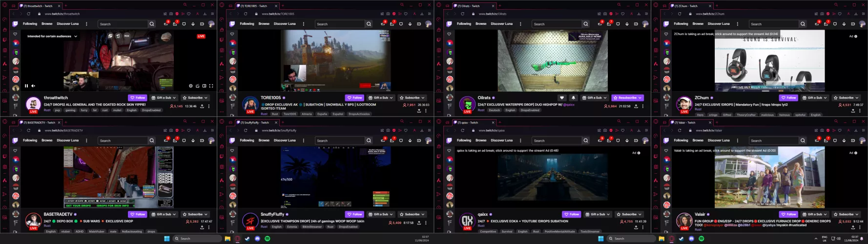The image size is (868, 244).
Task: Share the Oilrats stream via share icon
Action: [636, 106]
